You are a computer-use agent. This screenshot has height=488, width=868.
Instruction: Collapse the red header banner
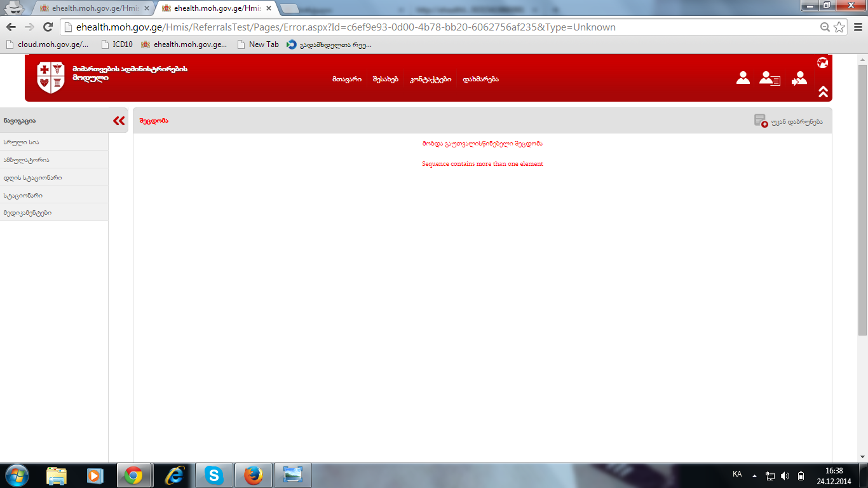[823, 91]
